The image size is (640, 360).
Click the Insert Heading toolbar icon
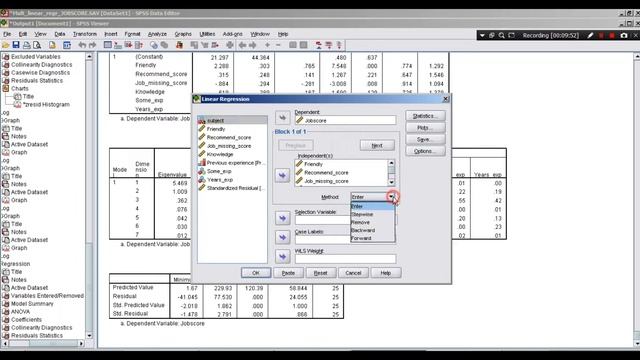click(x=318, y=45)
